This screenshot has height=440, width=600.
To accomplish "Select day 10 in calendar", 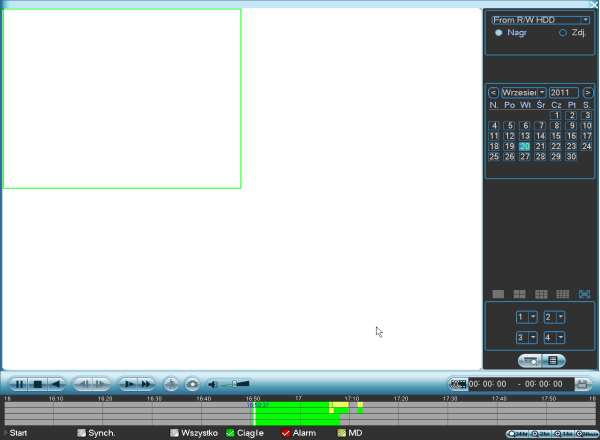I will (x=587, y=125).
